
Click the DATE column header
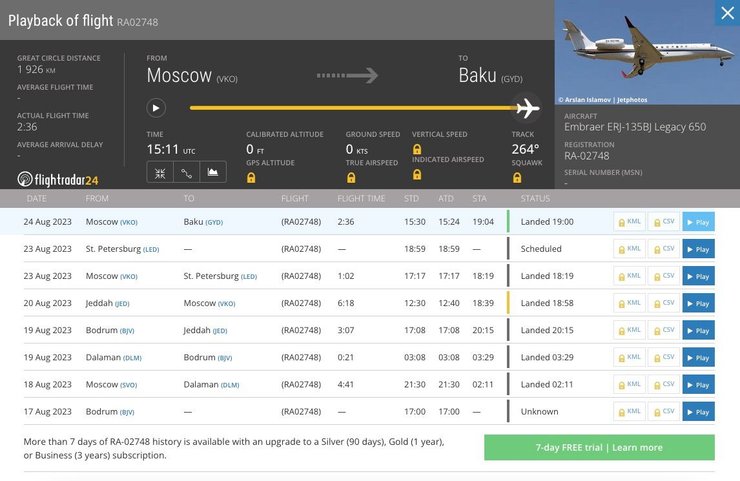[37, 198]
